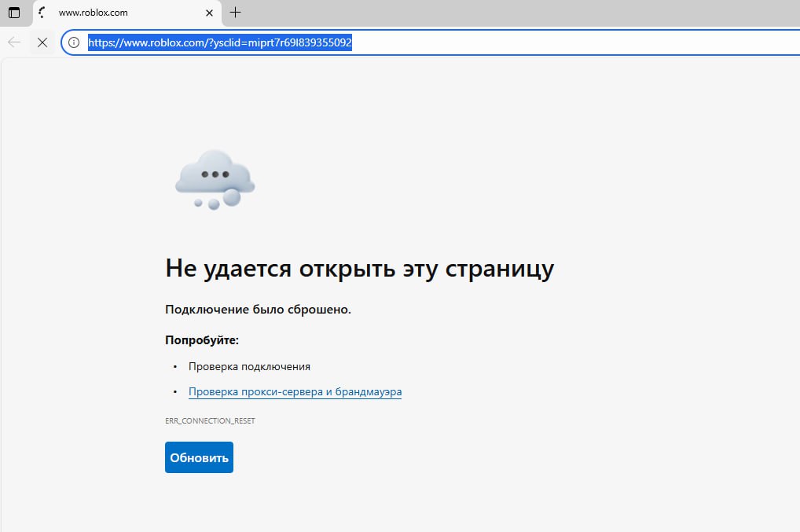
Task: Click the Попробуйте: label
Action: (201, 340)
